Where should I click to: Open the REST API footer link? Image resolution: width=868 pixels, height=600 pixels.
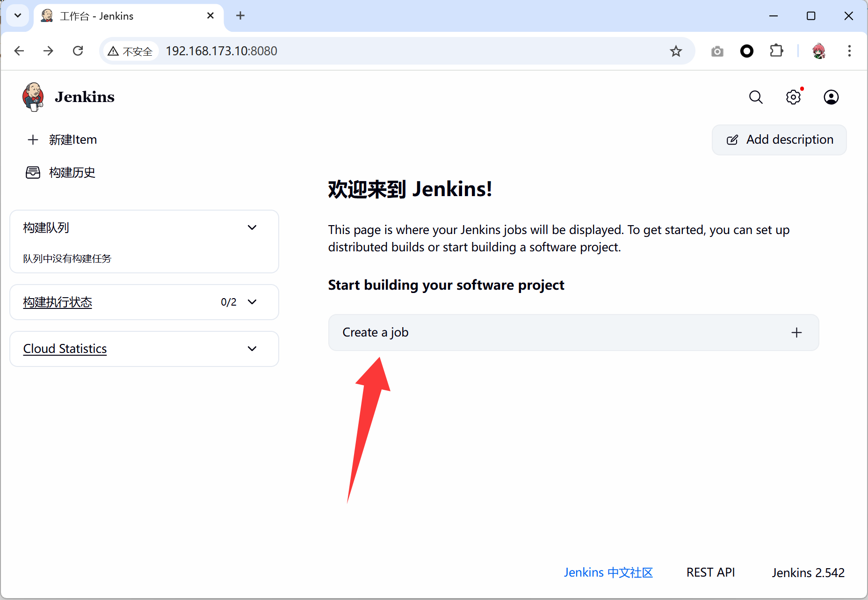point(710,572)
